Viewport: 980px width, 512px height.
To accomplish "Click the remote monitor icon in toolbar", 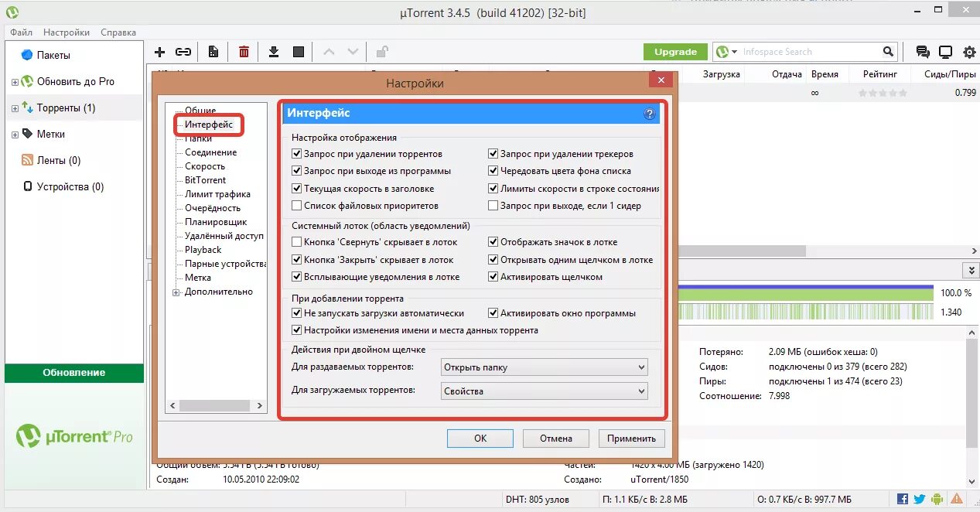I will point(945,52).
